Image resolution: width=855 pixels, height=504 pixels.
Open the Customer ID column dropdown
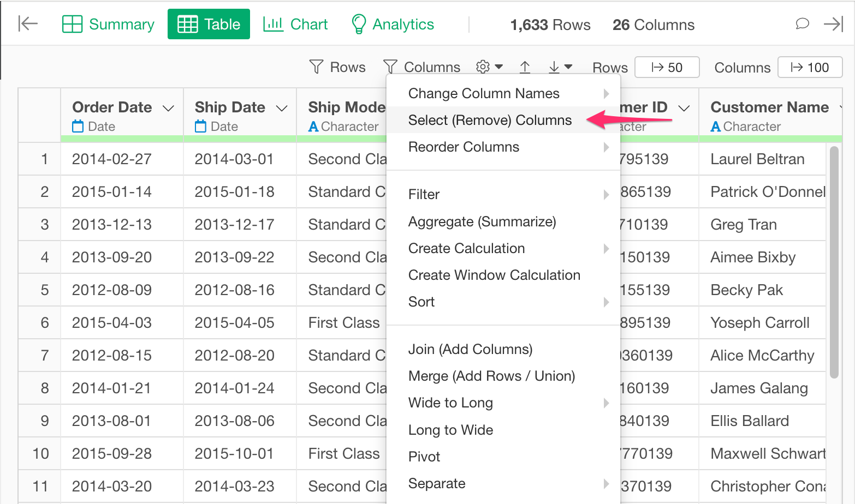(x=684, y=108)
